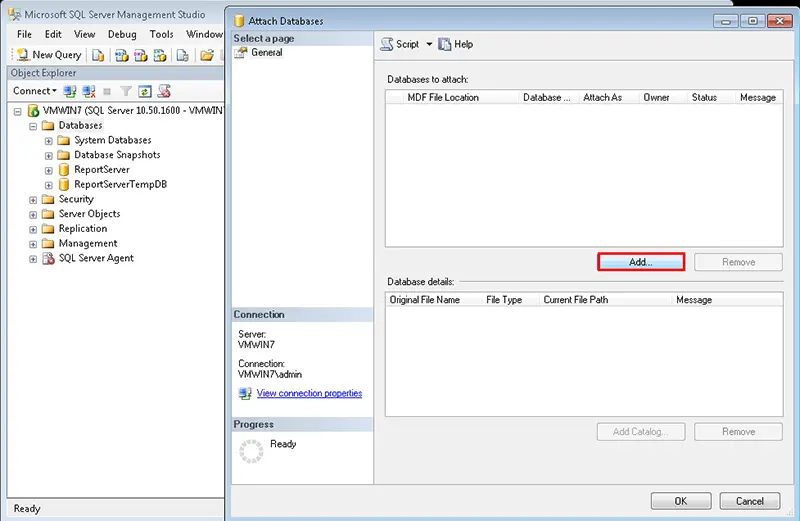Expand the Replication folder
The height and width of the screenshot is (521, 800).
[33, 229]
